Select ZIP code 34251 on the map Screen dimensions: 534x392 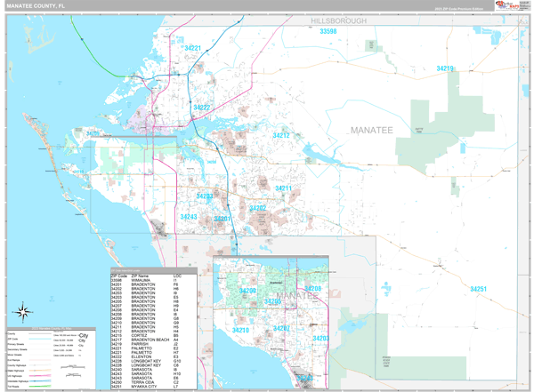pos(479,290)
